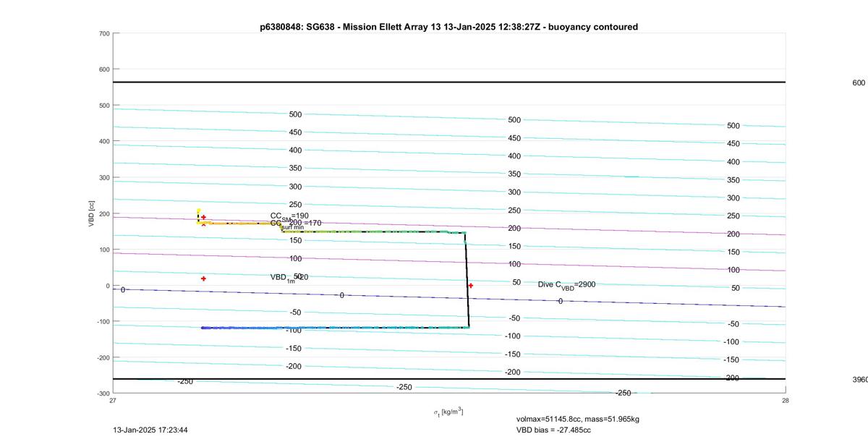This screenshot has width=868, height=442.
Task: Click the y-axis tick label 400
Action: [x=104, y=142]
